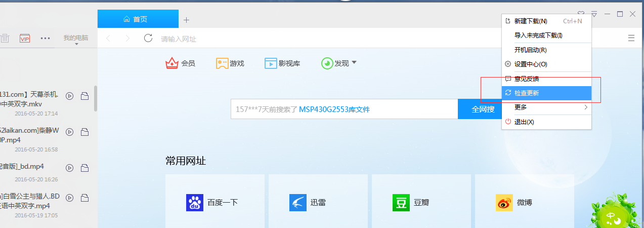Open a new tab with plus button
The image size is (644, 228).
coord(186,20)
